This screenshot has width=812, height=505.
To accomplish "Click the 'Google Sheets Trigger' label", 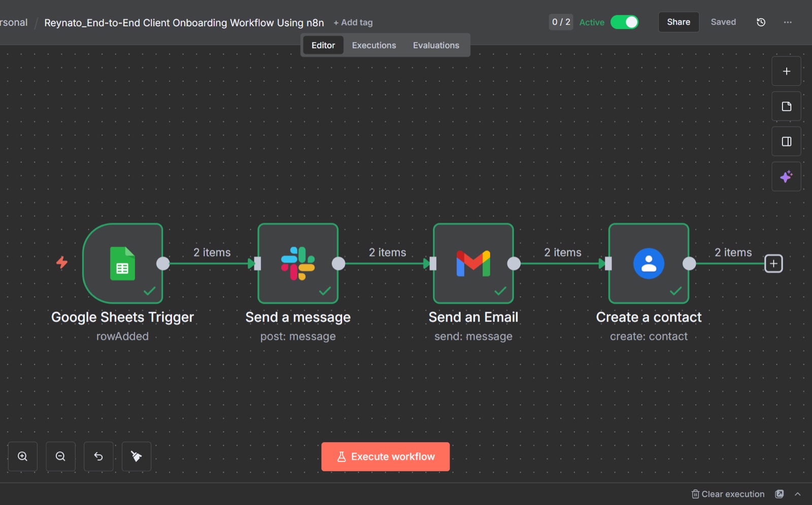I will (x=122, y=317).
